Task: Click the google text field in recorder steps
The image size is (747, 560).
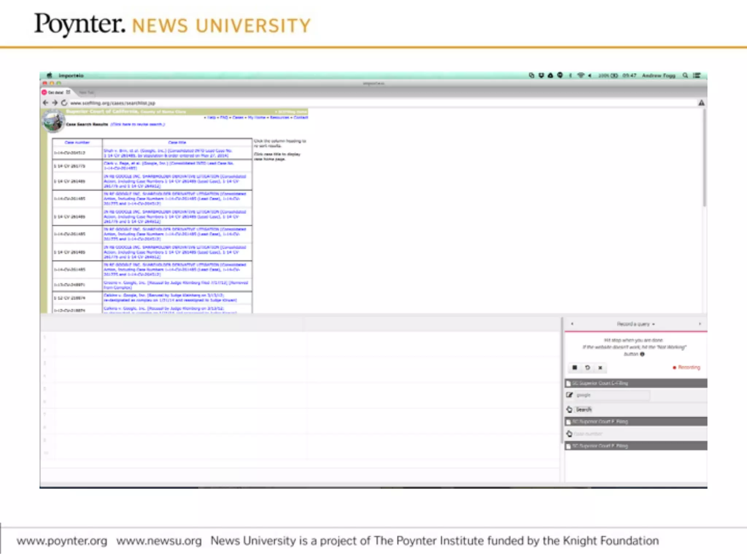Action: point(612,395)
